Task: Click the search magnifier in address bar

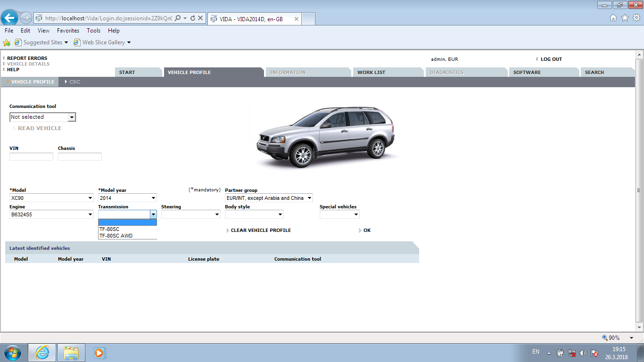Action: click(178, 18)
